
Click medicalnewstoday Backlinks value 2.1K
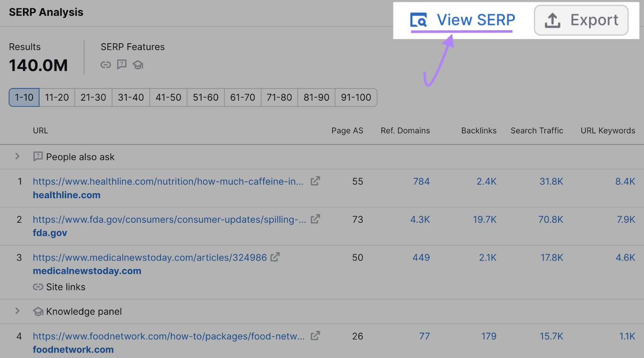pos(488,258)
